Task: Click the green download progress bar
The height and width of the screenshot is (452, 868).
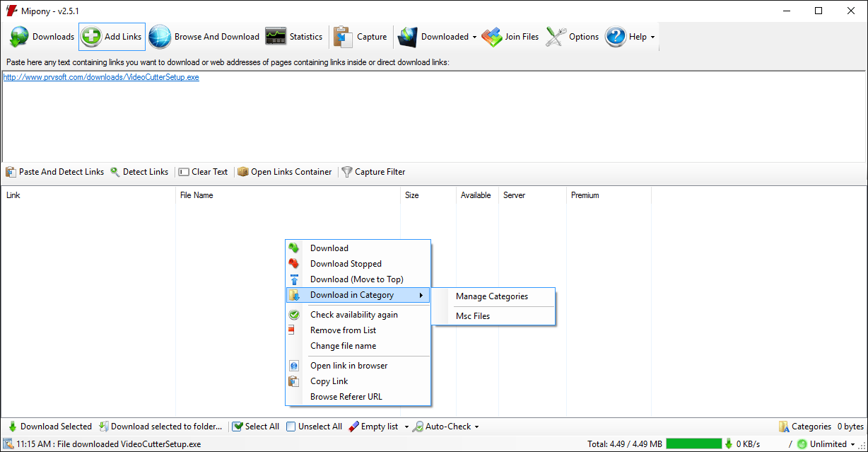Action: point(693,444)
